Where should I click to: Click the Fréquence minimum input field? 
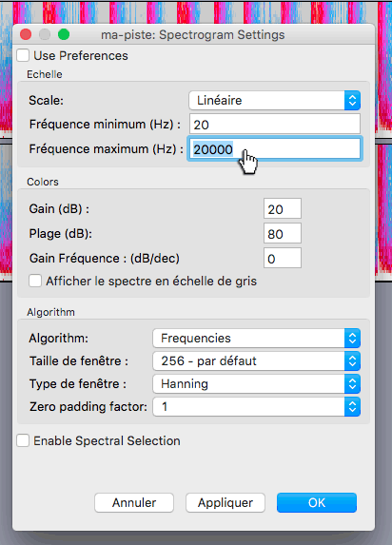[x=275, y=124]
